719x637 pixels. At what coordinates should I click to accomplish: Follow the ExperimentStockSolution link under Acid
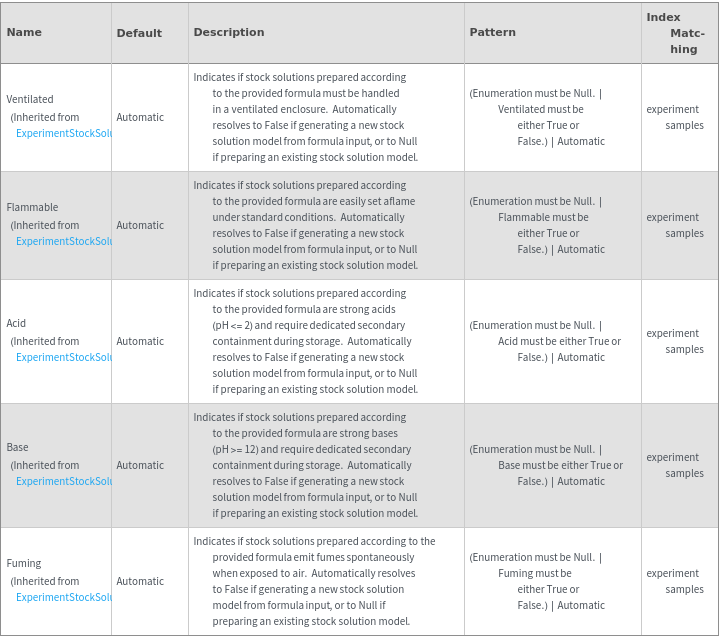pos(63,357)
